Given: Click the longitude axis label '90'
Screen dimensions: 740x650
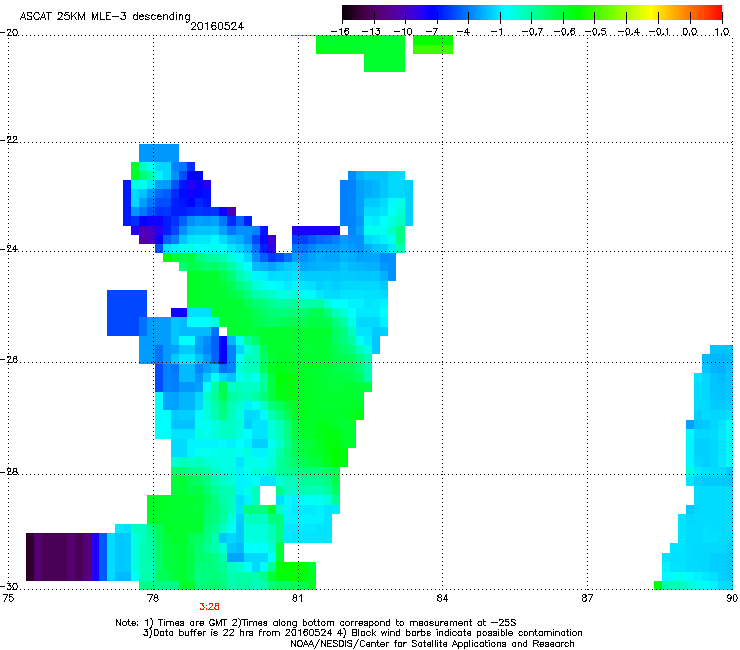Looking at the screenshot, I should tap(732, 598).
